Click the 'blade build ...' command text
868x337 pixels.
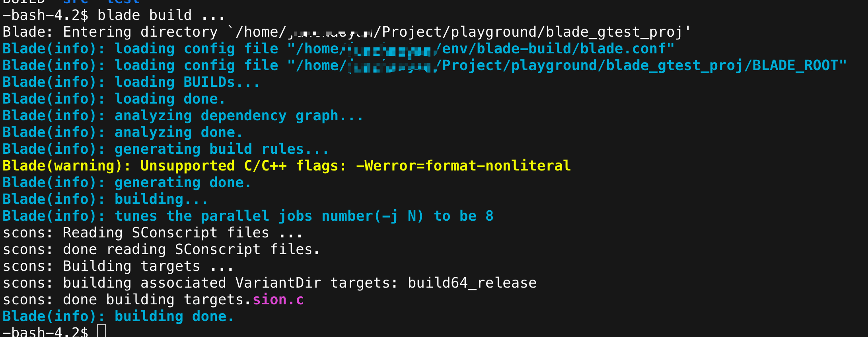coord(162,15)
